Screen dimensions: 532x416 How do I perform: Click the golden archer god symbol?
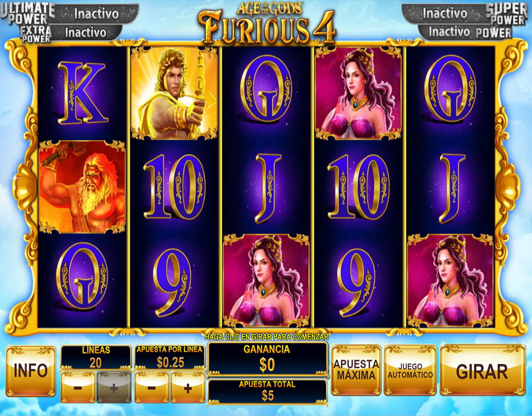click(174, 93)
